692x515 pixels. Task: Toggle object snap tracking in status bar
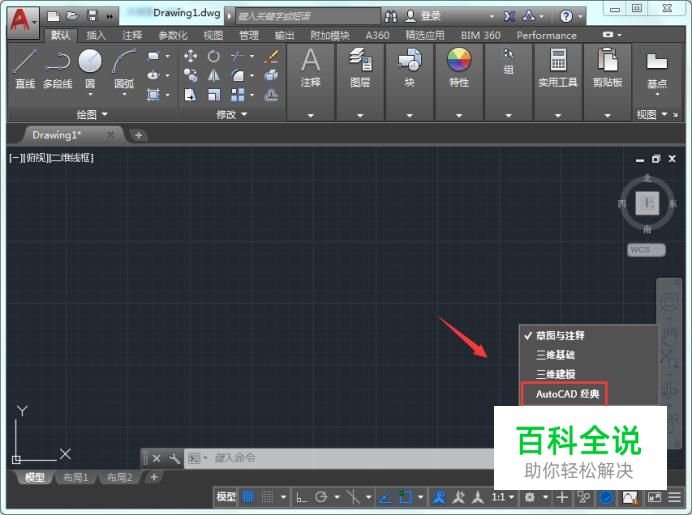[x=385, y=497]
